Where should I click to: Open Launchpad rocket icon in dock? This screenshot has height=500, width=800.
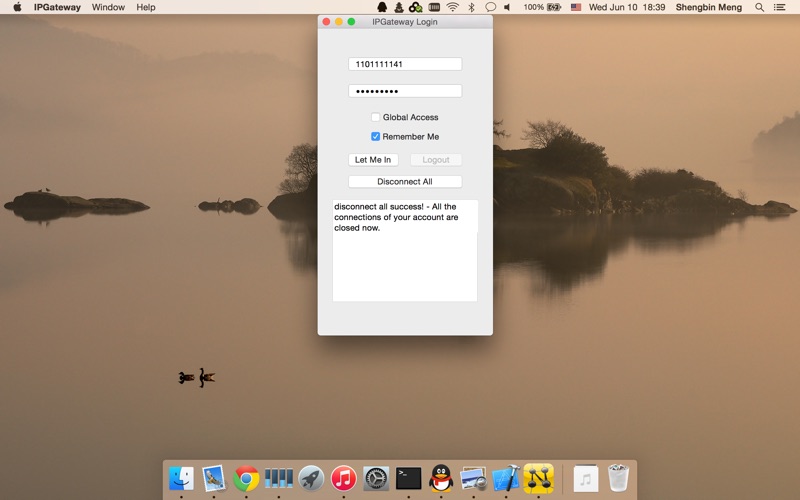[x=311, y=479]
